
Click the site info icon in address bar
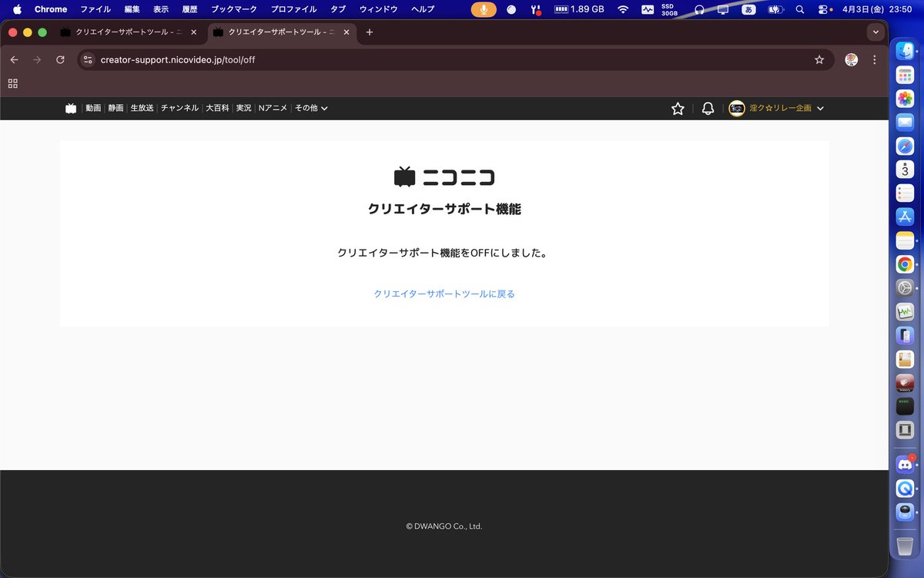point(88,59)
